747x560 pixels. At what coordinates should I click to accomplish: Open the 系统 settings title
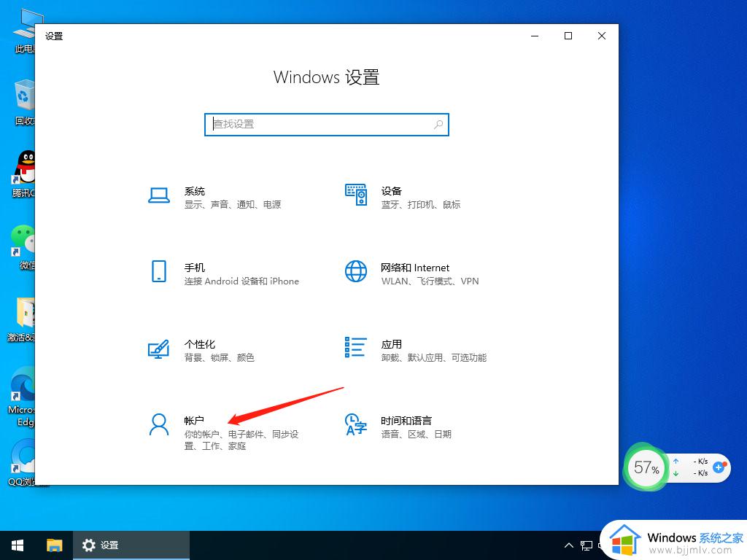pyautogui.click(x=195, y=191)
